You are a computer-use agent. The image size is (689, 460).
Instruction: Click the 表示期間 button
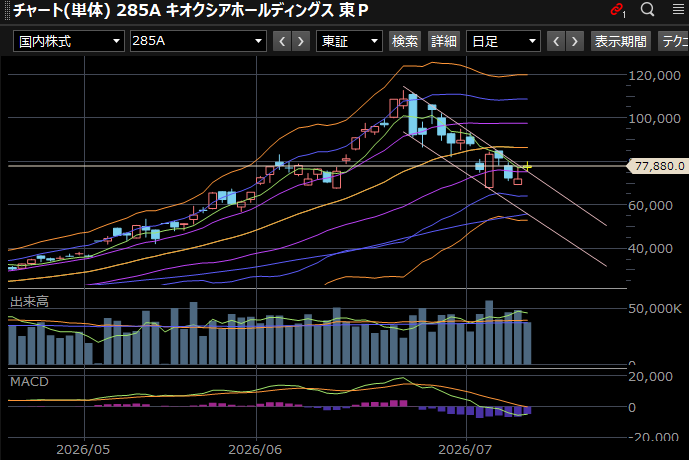[620, 41]
